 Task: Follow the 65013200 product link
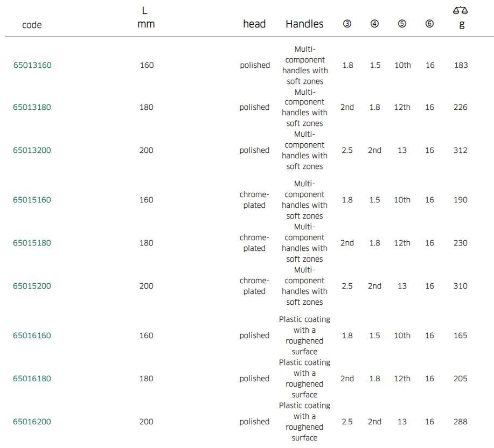(32, 150)
